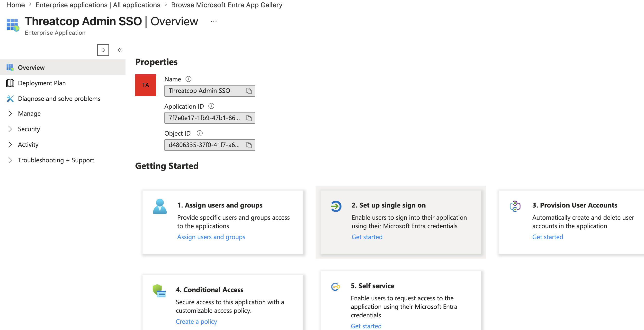The image size is (644, 330).
Task: Copy the application Name to clipboard
Action: [249, 91]
